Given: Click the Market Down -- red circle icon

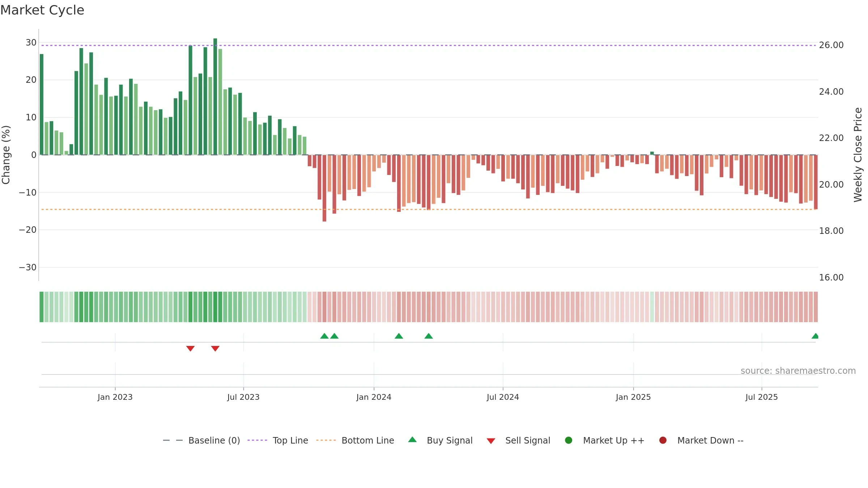Looking at the screenshot, I should pyautogui.click(x=663, y=440).
